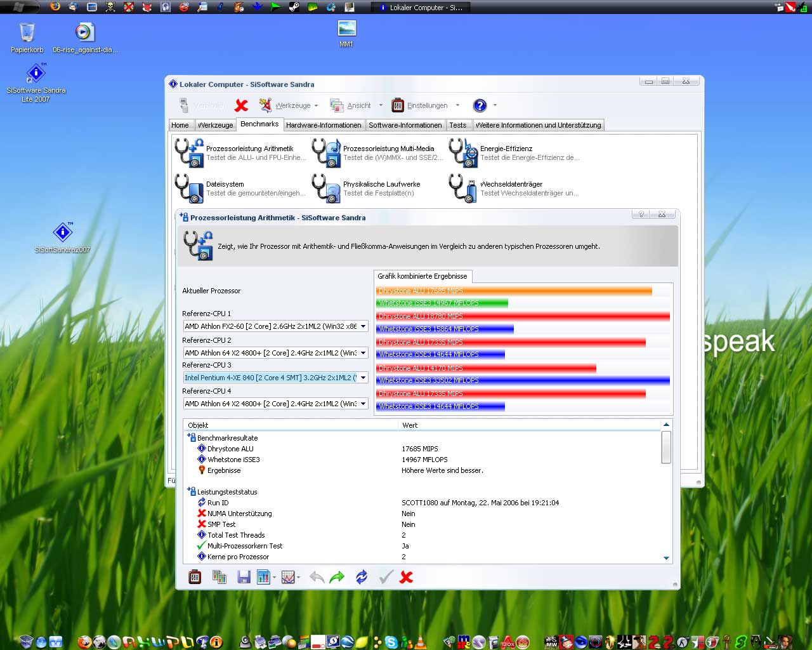The image size is (812, 650).
Task: Click the green forward arrow icon
Action: [337, 577]
